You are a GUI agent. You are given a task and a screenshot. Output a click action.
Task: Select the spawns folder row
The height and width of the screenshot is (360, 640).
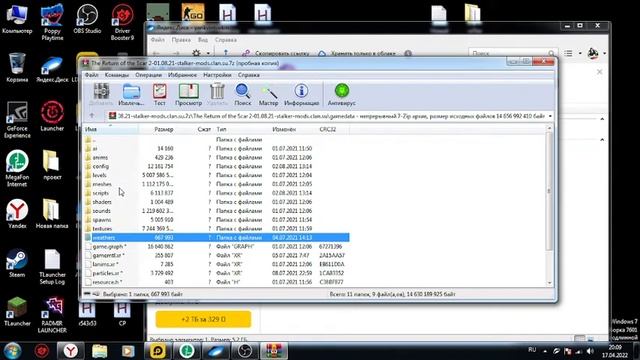coord(216,220)
